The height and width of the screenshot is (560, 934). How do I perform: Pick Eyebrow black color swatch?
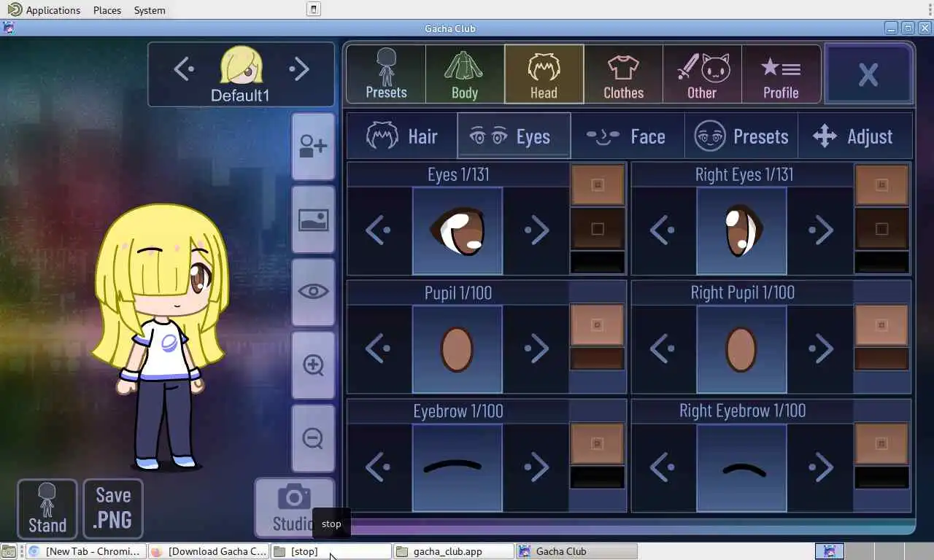[x=598, y=478]
